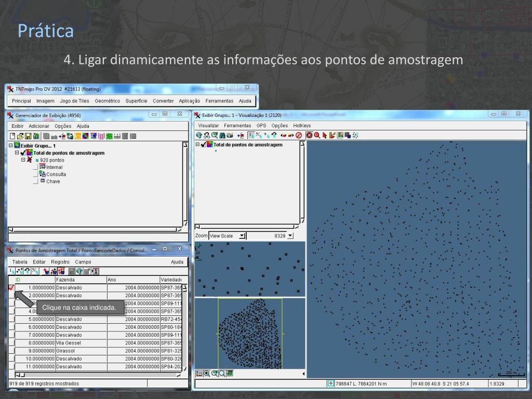
Task: Click the green map icon right of the pink grid
Action: click(109, 136)
